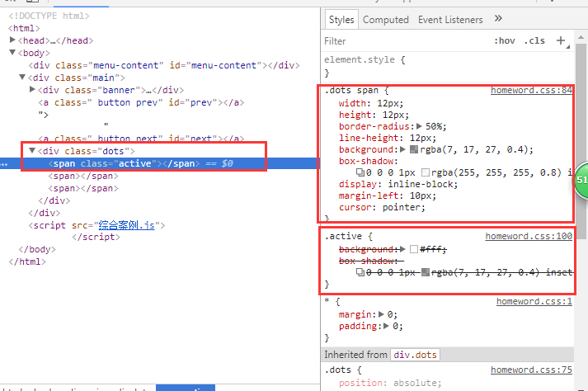The height and width of the screenshot is (391, 588).
Task: Open homeword.css:100 source link
Action: point(529,236)
